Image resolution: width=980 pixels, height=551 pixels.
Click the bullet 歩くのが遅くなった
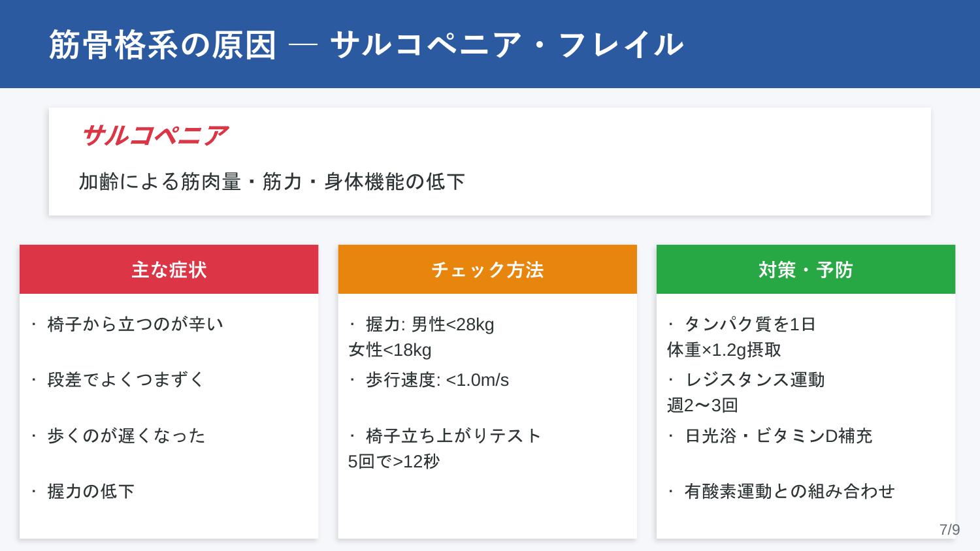pos(126,435)
